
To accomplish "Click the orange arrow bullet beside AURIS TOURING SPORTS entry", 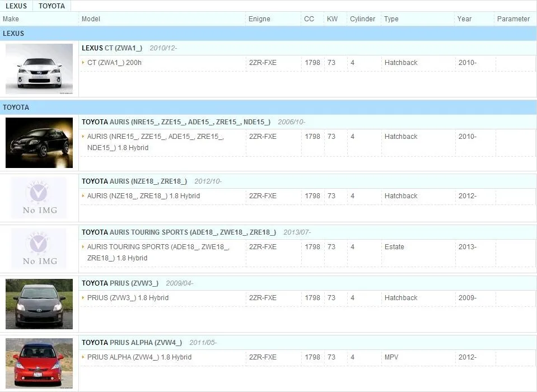I will coord(83,247).
